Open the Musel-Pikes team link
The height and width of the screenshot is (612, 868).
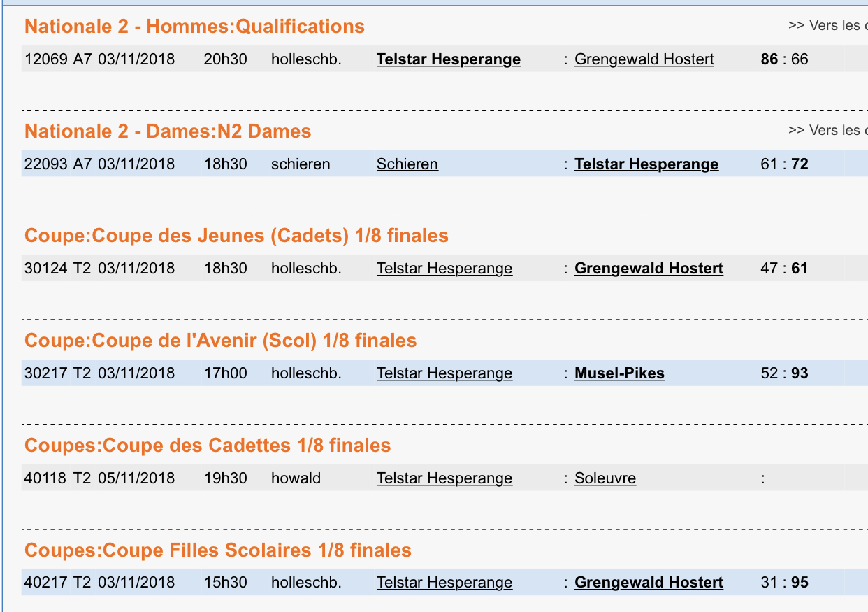pyautogui.click(x=619, y=373)
